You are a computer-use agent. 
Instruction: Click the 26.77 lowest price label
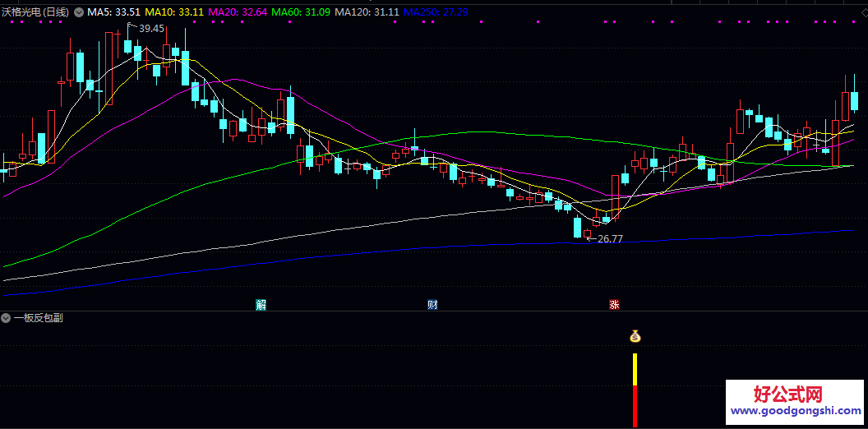(x=610, y=239)
